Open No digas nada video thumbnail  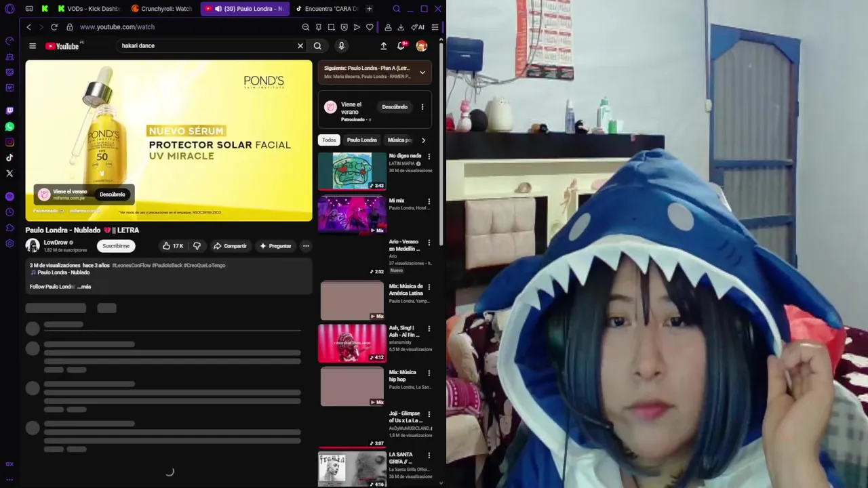352,171
